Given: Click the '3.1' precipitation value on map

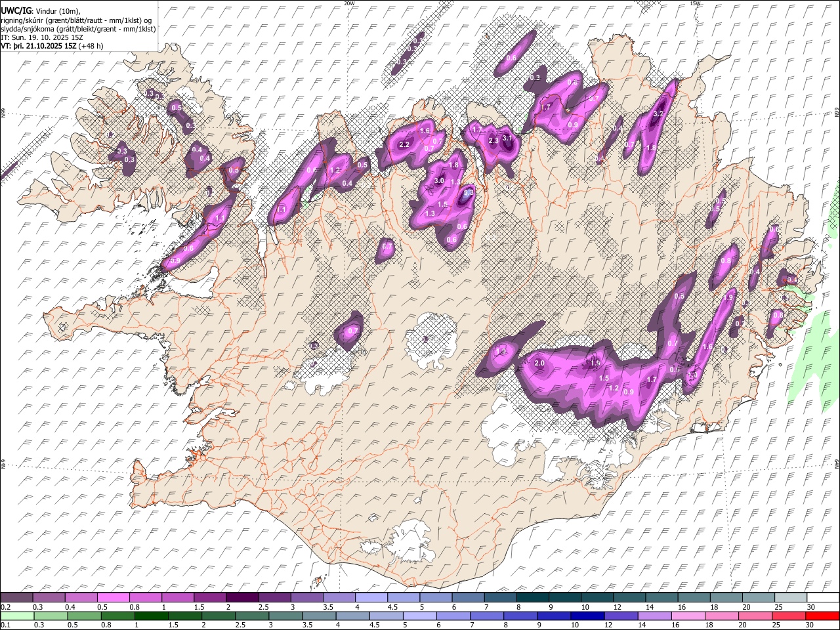Looking at the screenshot, I should [x=507, y=138].
